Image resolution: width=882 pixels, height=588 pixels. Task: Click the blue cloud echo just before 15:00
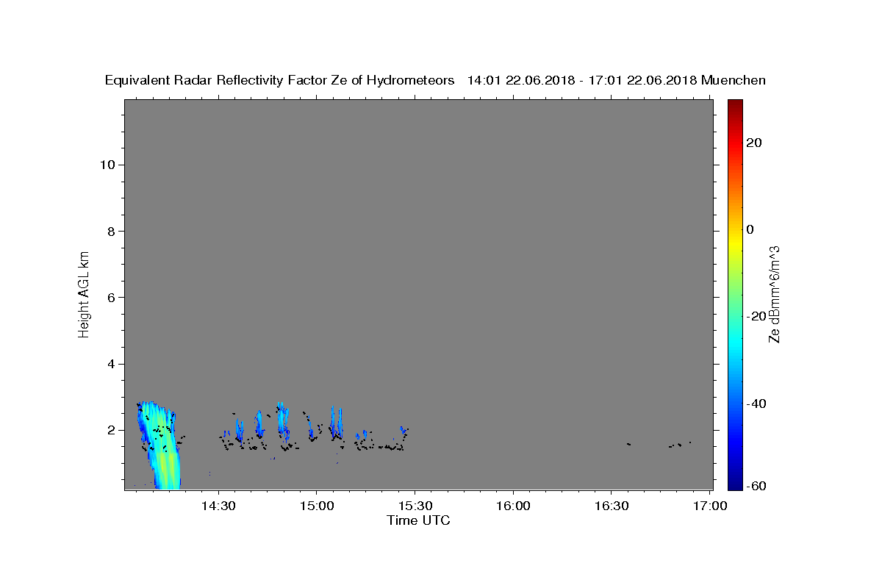click(x=283, y=420)
